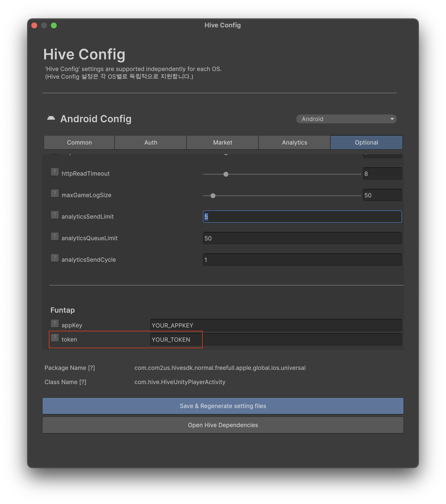Go to the Analytics tab

point(294,143)
